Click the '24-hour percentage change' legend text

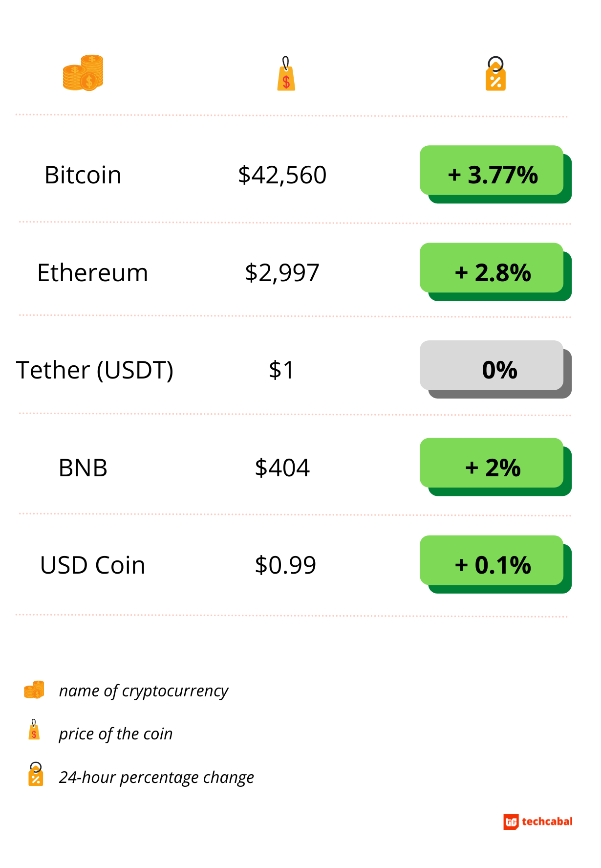point(156,777)
